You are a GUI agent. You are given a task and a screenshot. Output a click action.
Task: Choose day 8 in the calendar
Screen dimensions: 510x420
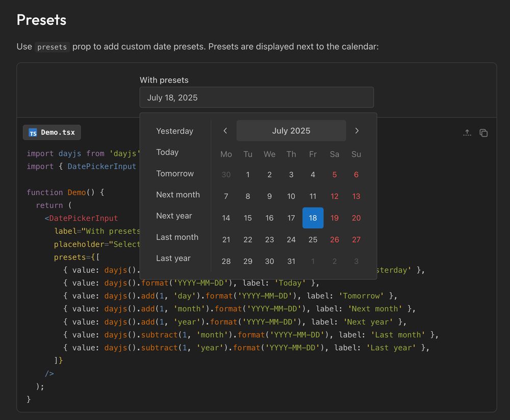[248, 196]
